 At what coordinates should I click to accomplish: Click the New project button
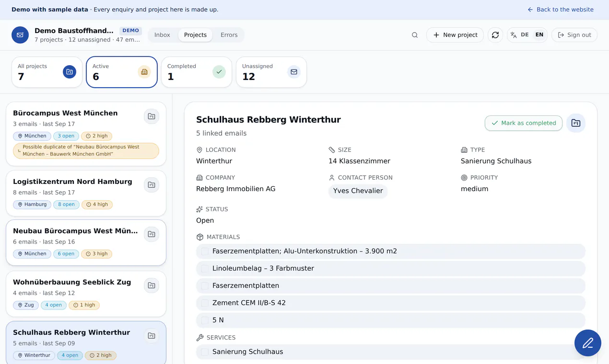(455, 35)
